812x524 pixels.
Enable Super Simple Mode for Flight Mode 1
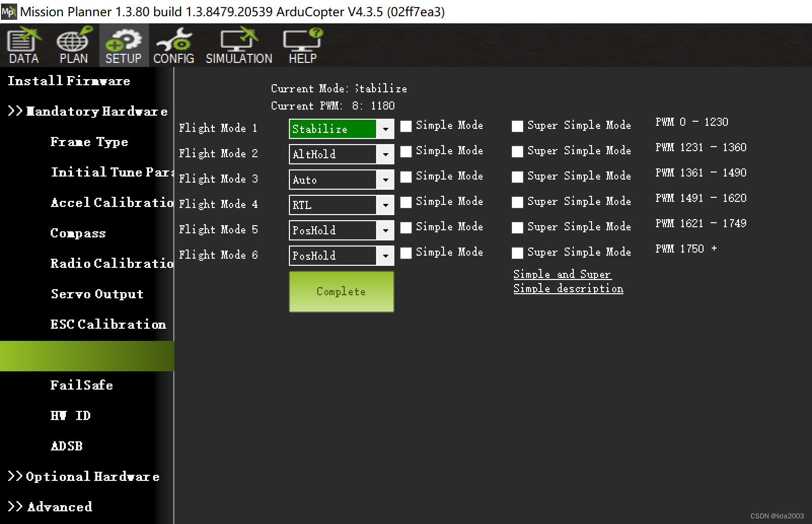coord(518,126)
